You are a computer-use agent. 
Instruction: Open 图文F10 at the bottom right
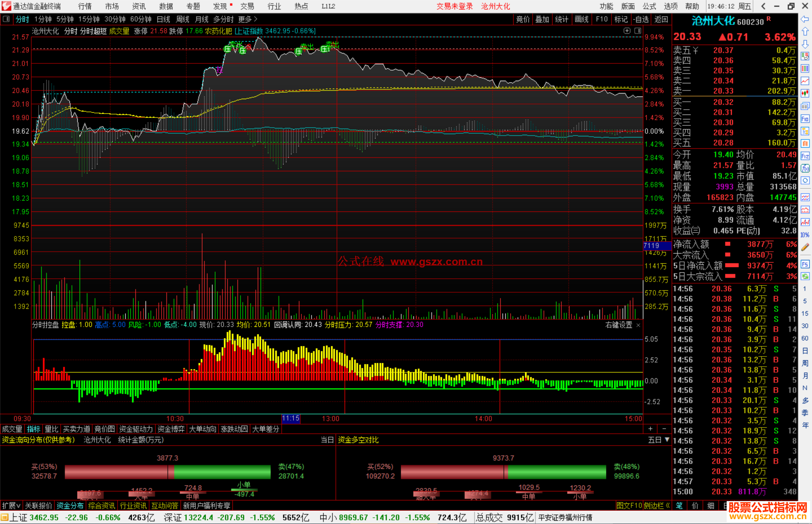coord(629,506)
